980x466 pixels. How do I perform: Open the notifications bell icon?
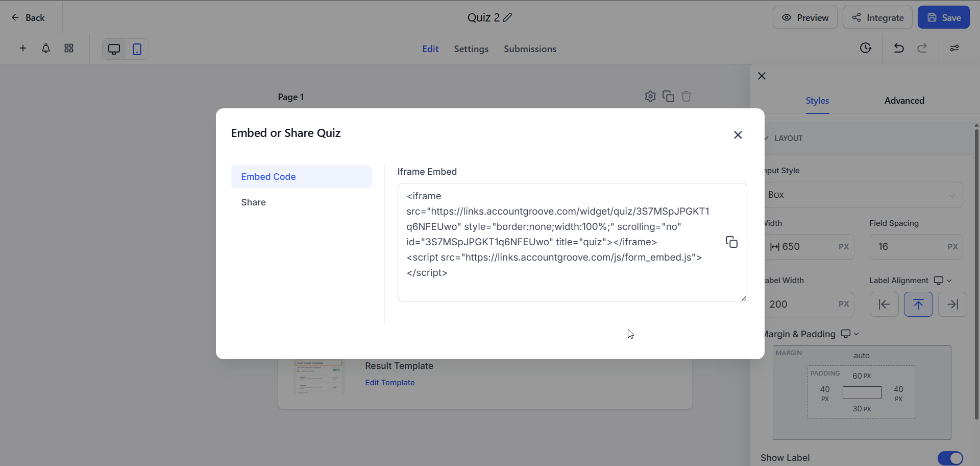click(46, 48)
